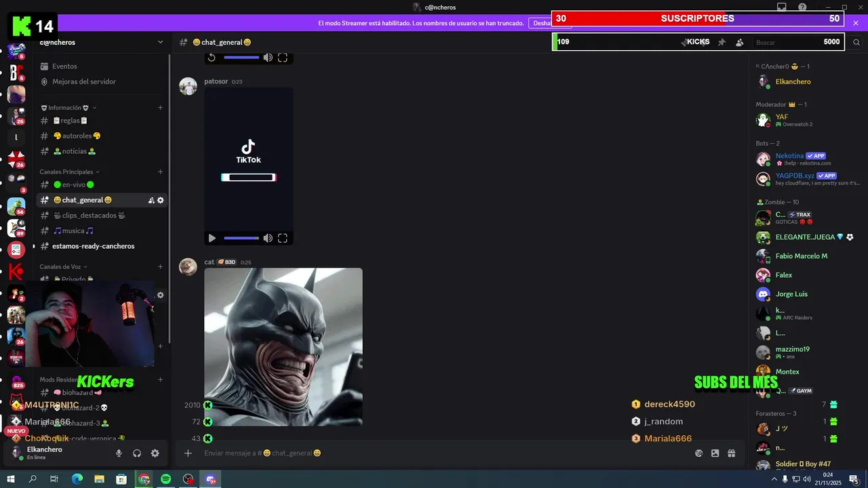Open the gift icon in the message bar
Viewport: 868px width, 488px height.
(x=731, y=453)
